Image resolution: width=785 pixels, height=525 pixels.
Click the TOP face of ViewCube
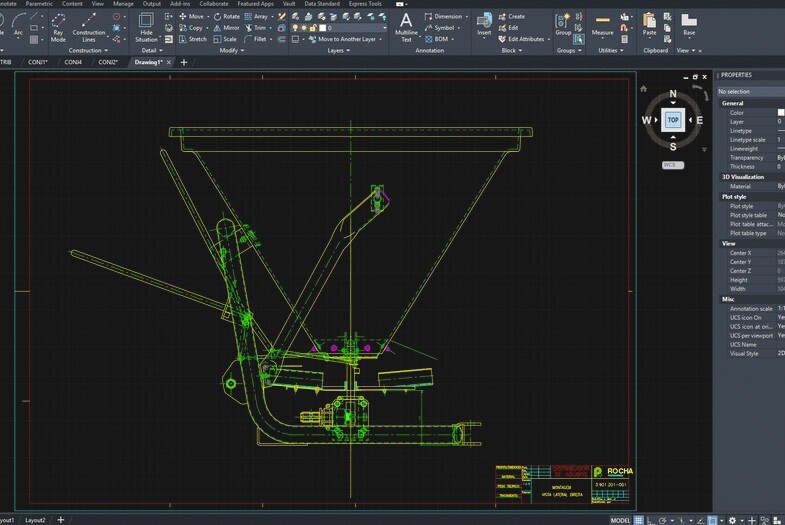tap(673, 120)
